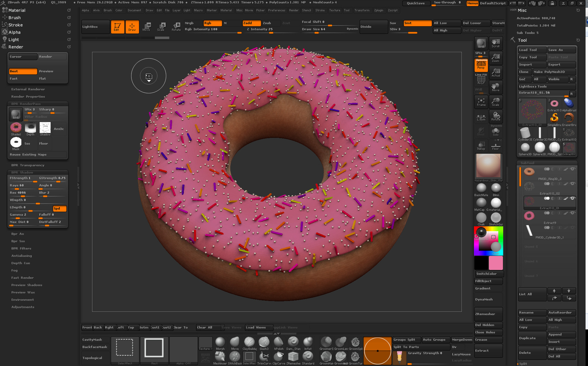Enable Persp perspective mode on the right shelf
The width and height of the screenshot is (588, 366).
[481, 65]
